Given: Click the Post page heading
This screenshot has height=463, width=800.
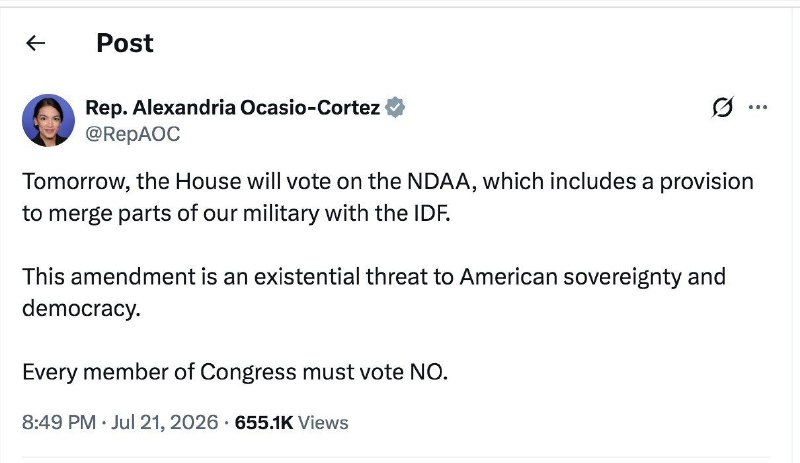Looking at the screenshot, I should [x=125, y=43].
